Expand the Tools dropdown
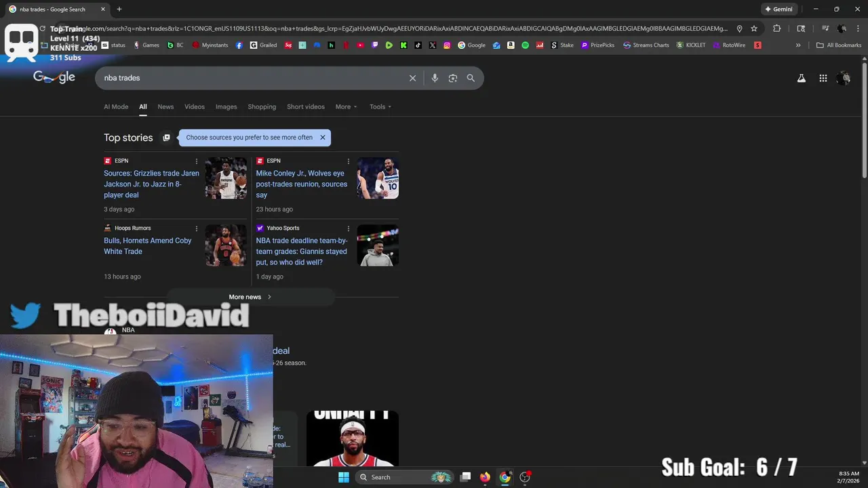 380,106
